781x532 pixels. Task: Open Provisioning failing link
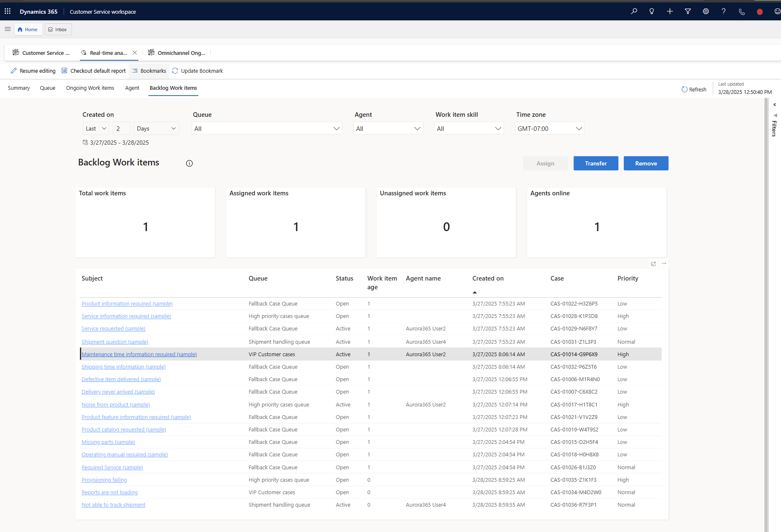click(x=104, y=480)
